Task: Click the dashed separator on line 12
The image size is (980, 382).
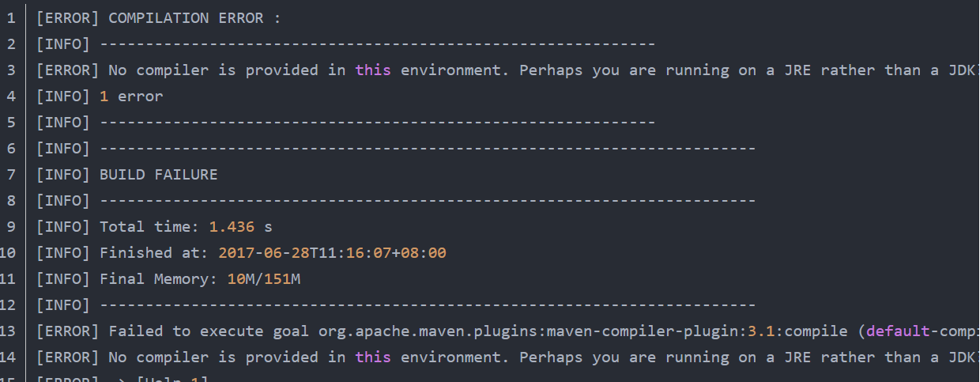Action: point(428,304)
